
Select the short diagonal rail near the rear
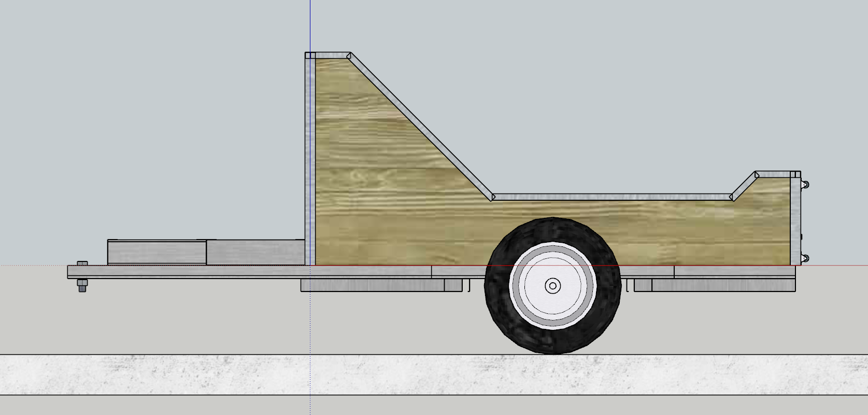(x=744, y=186)
